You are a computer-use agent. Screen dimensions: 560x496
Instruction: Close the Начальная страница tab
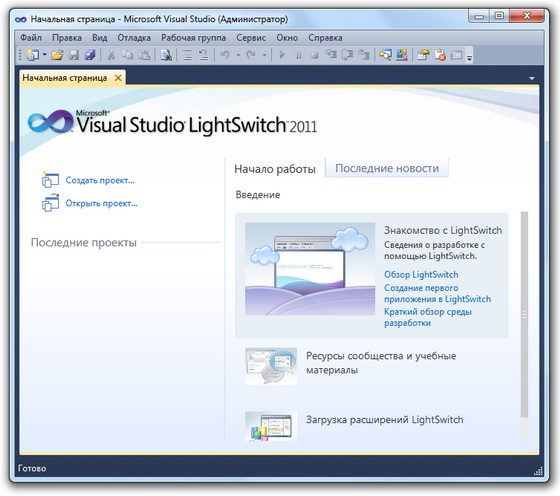pyautogui.click(x=118, y=78)
